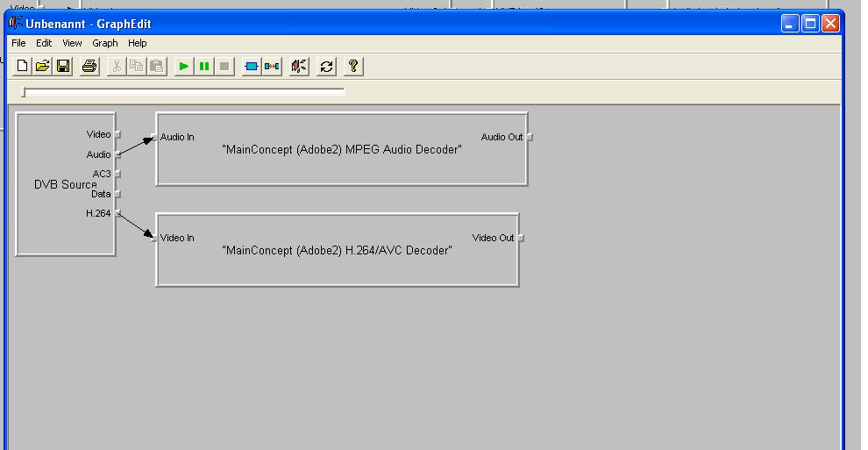Click the seek bar slider thumb
This screenshot has height=450, width=868.
click(24, 92)
